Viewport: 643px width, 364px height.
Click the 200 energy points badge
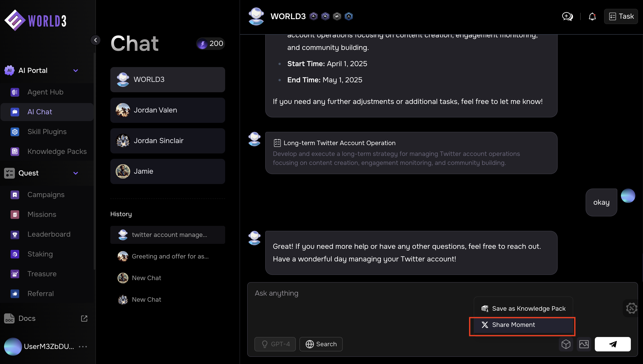click(211, 43)
